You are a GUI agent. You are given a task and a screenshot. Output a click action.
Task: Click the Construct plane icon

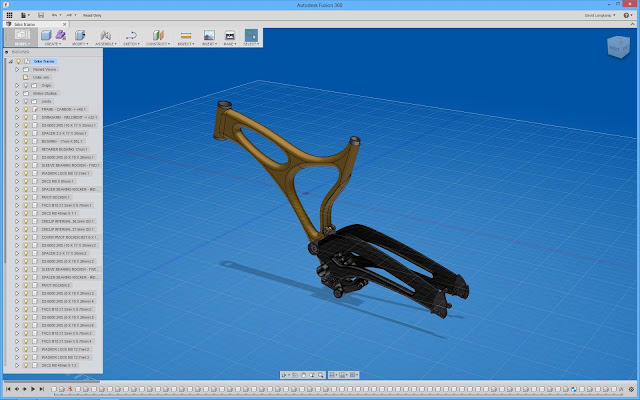[158, 35]
